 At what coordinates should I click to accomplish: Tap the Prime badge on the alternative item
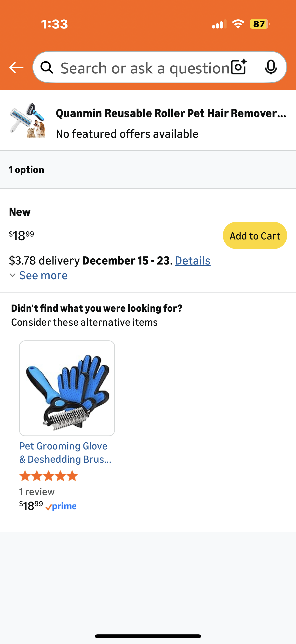tap(61, 506)
